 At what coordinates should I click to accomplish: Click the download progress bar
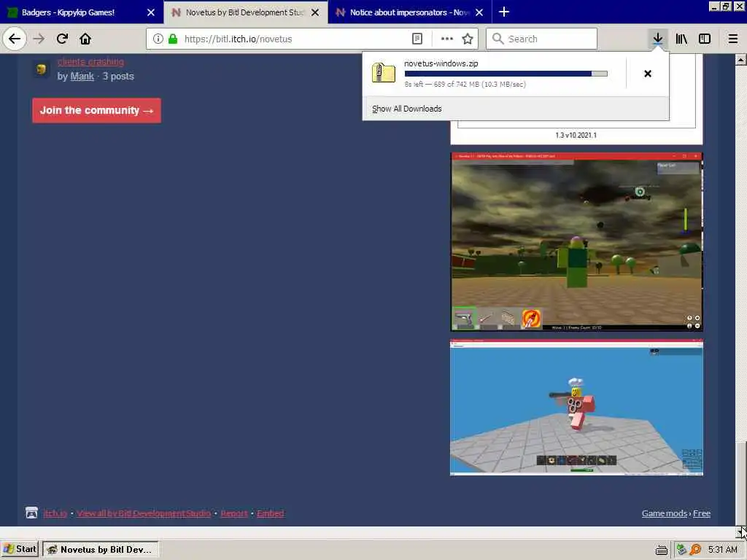(506, 74)
